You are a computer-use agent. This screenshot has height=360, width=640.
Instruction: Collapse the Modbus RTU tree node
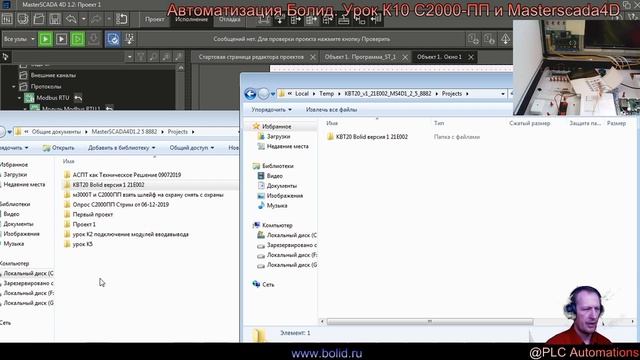point(19,98)
